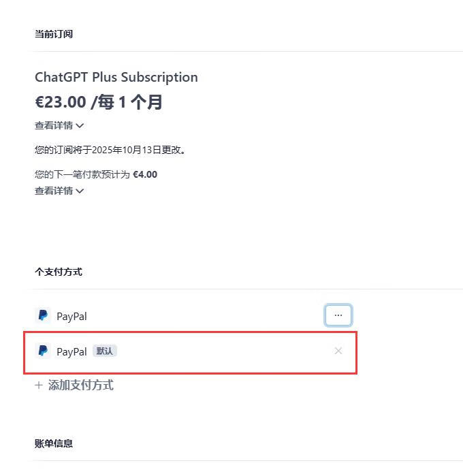Image resolution: width=463 pixels, height=476 pixels.
Task: Click the €4.00 next payment amount
Action: tap(145, 174)
